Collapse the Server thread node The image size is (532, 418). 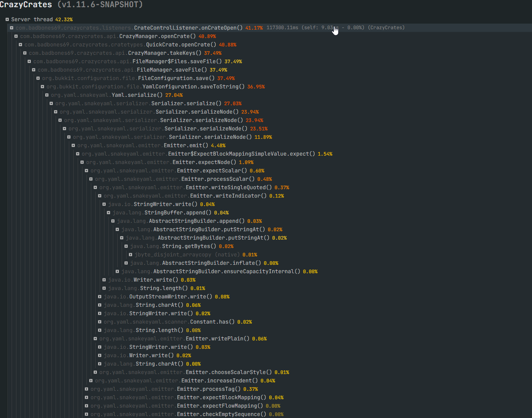7,19
